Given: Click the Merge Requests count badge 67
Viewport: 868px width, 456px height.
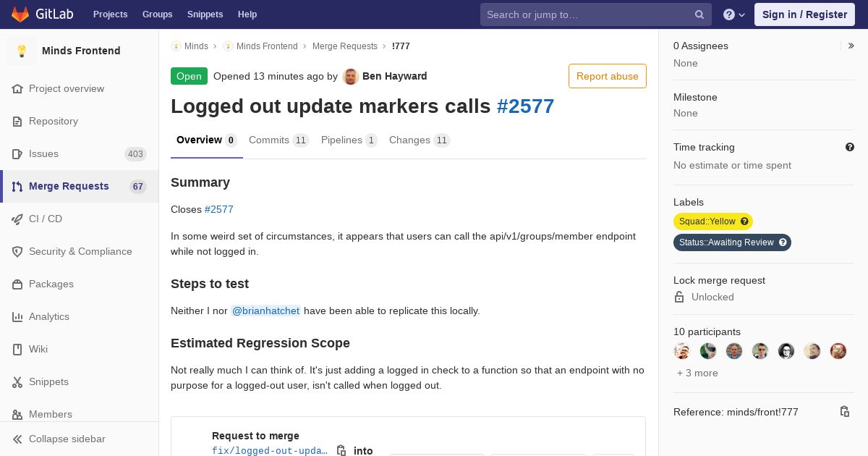Looking at the screenshot, I should point(138,187).
